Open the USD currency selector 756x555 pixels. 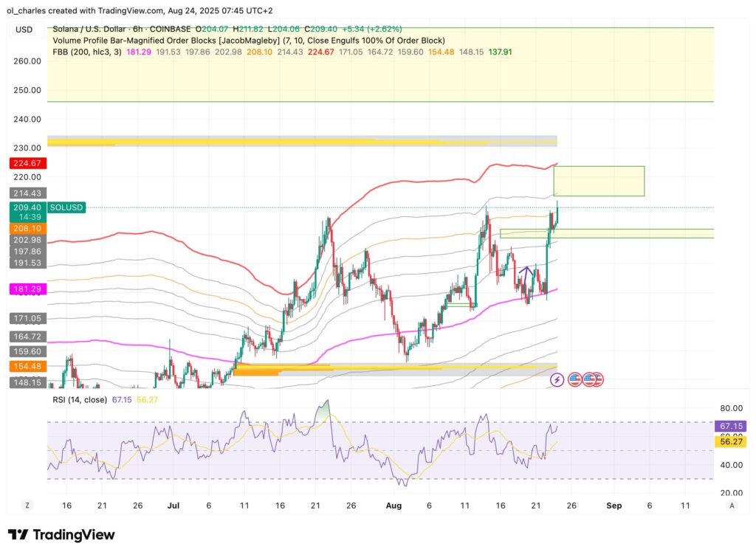pos(24,30)
